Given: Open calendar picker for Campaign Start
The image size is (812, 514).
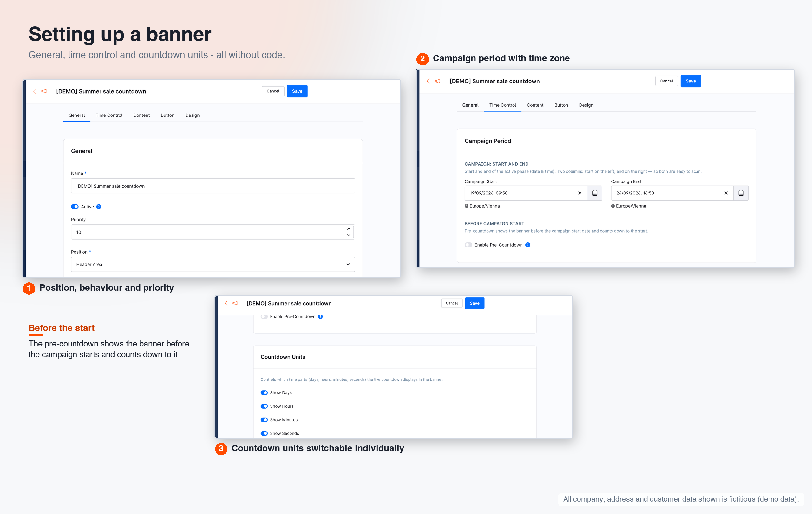Looking at the screenshot, I should [x=595, y=193].
